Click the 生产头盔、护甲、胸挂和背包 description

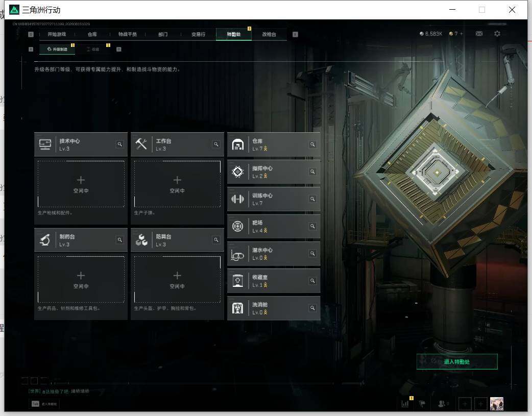[x=165, y=308]
